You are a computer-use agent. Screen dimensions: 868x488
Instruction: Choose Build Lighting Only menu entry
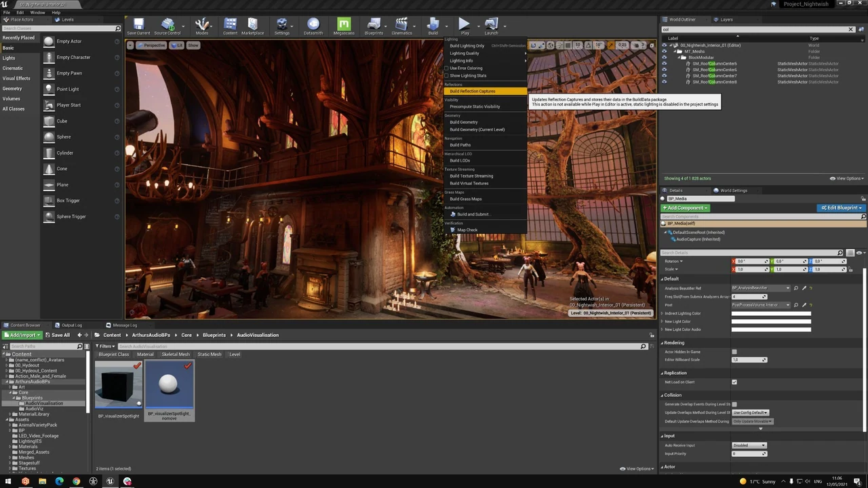click(486, 45)
